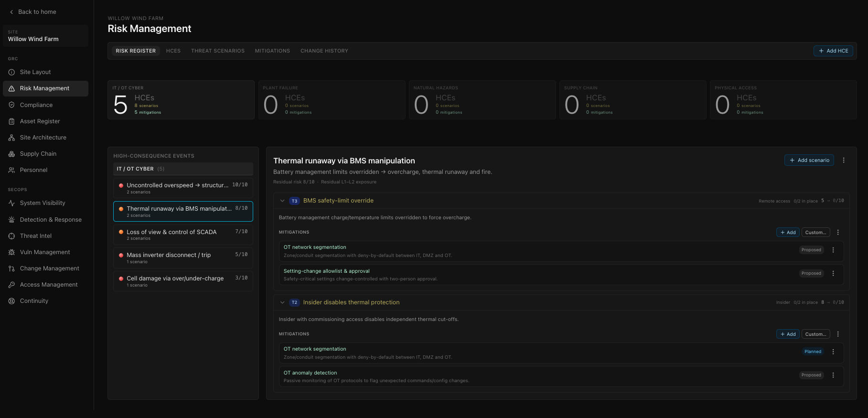Collapse the Insider disables thermal protection scenario

click(x=282, y=303)
